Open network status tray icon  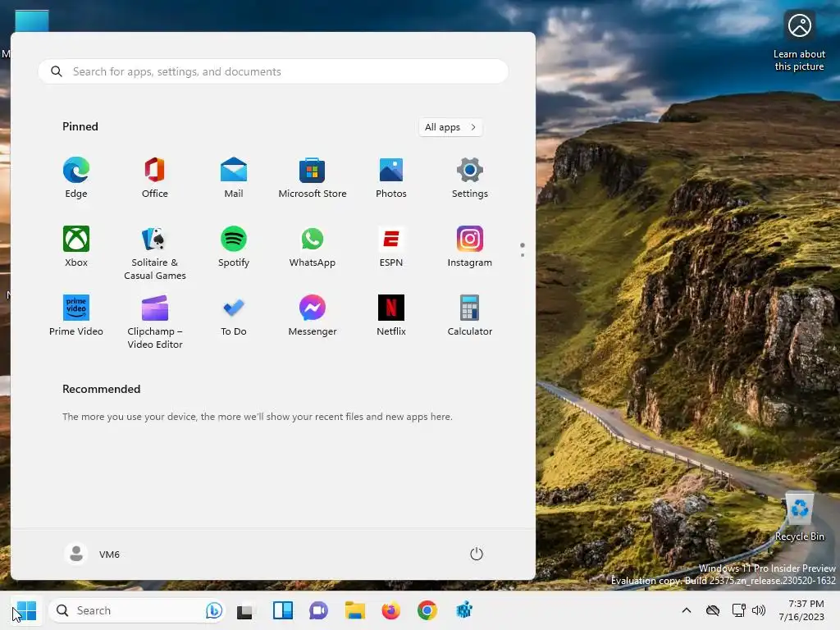739,610
